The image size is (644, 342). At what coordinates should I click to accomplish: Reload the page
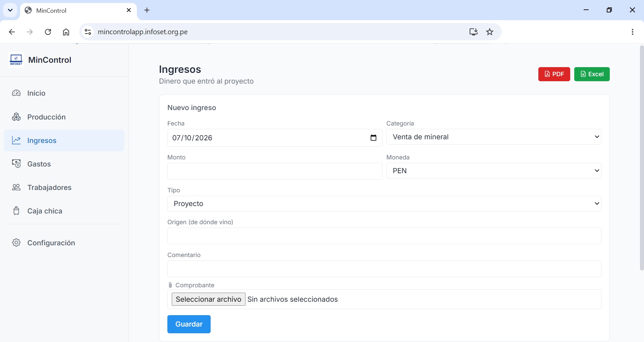click(48, 32)
